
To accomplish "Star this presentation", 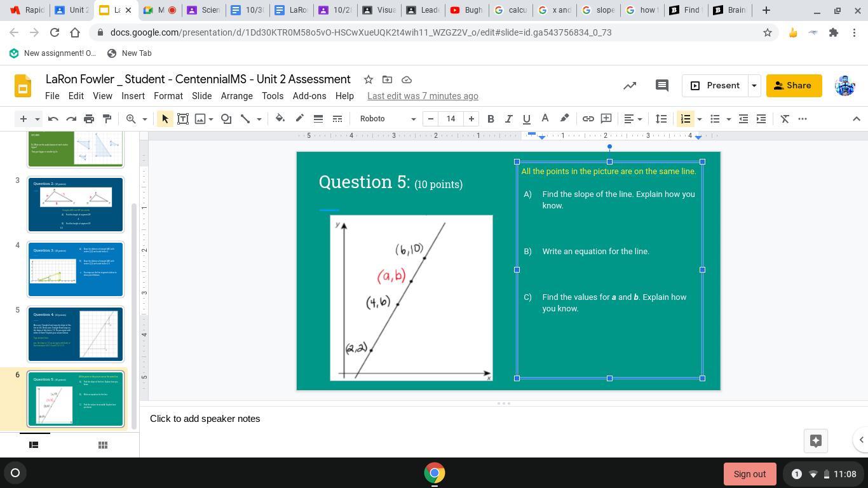I will 368,79.
